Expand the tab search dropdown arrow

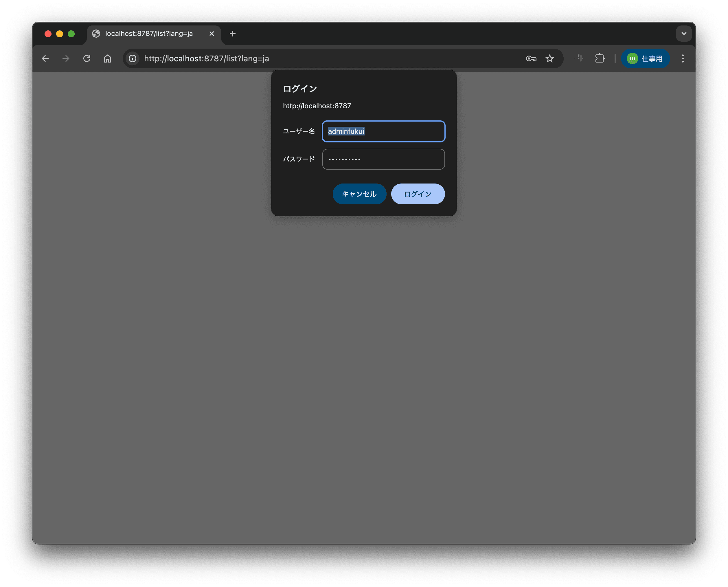point(683,34)
